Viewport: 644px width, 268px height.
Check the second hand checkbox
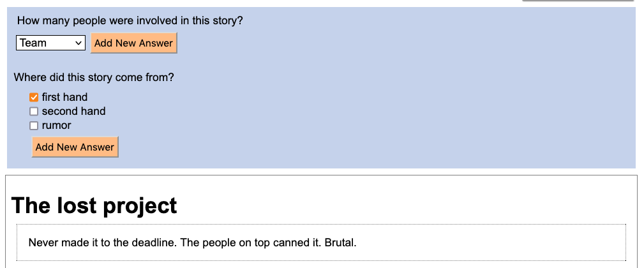tap(34, 112)
